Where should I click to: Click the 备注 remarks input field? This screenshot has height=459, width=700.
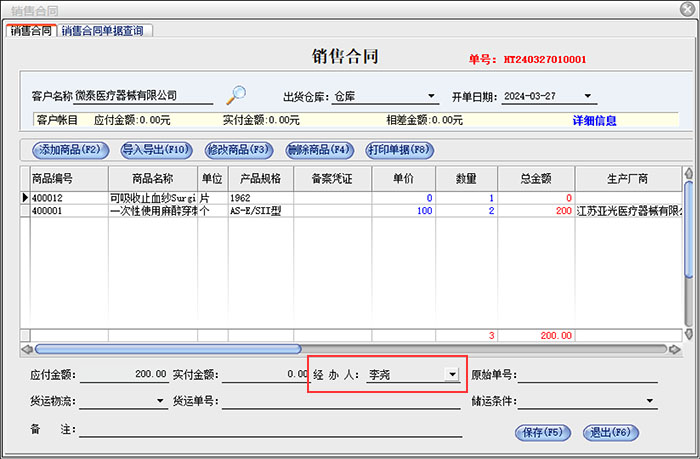[x=270, y=430]
